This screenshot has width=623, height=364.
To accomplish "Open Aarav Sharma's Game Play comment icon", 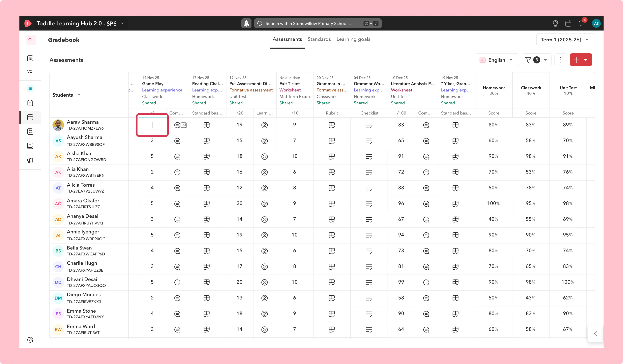I will pyautogui.click(x=177, y=125).
